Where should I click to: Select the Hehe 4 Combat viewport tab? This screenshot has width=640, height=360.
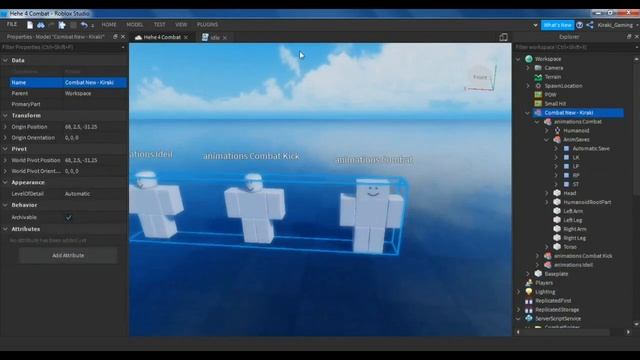coord(162,37)
